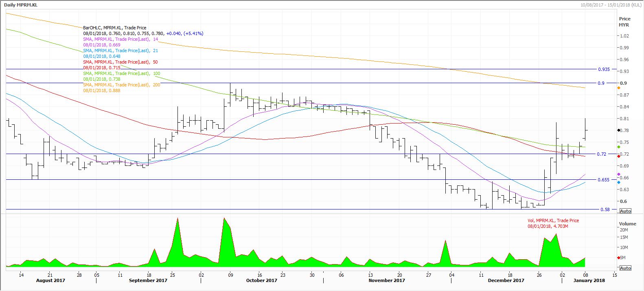Click the black last price diamond marker
644x291 pixels.
tap(619, 130)
